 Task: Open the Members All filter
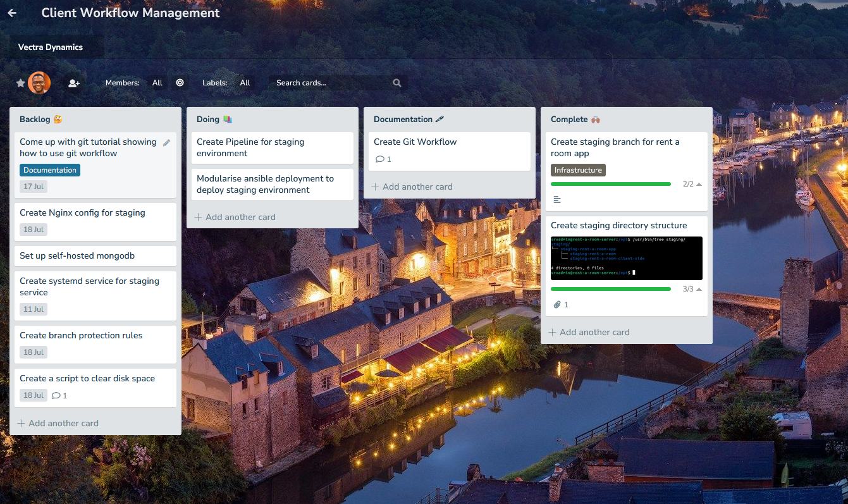point(157,83)
